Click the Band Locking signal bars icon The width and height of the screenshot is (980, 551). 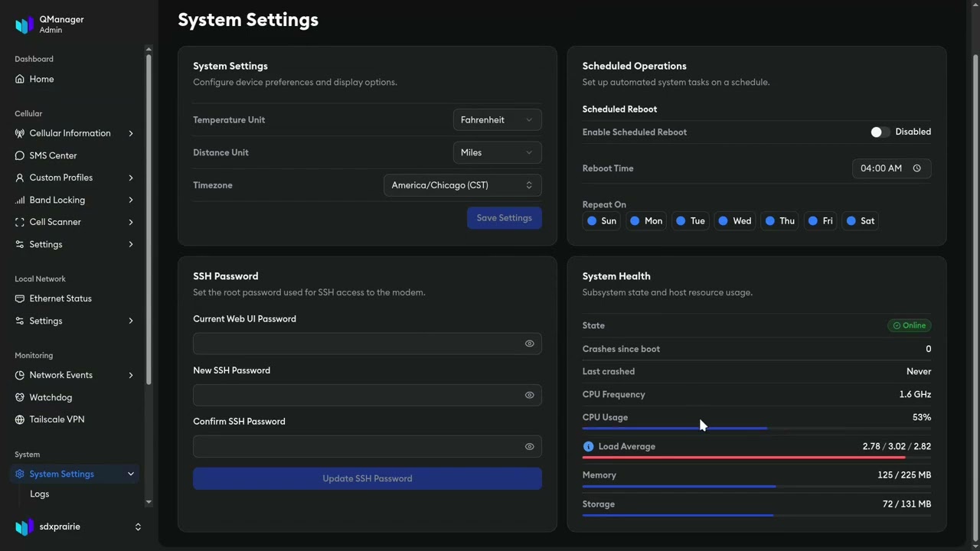click(20, 200)
